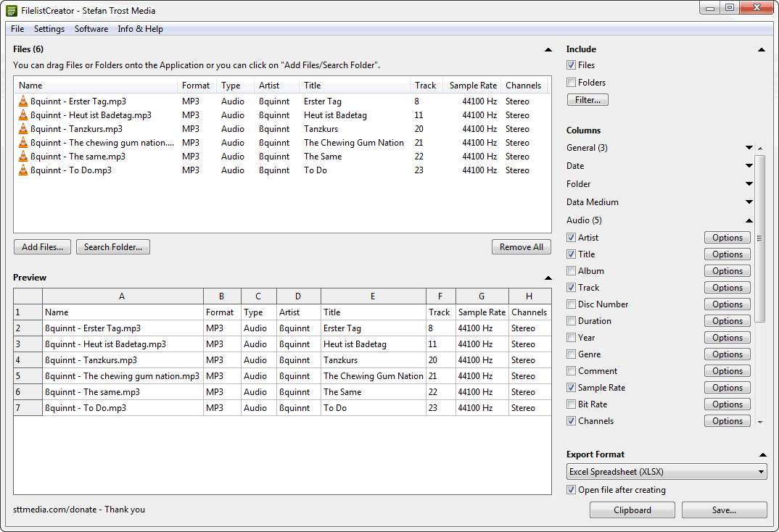Image resolution: width=779 pixels, height=532 pixels.
Task: Enable the Bit Rate column checkbox
Action: [x=572, y=404]
